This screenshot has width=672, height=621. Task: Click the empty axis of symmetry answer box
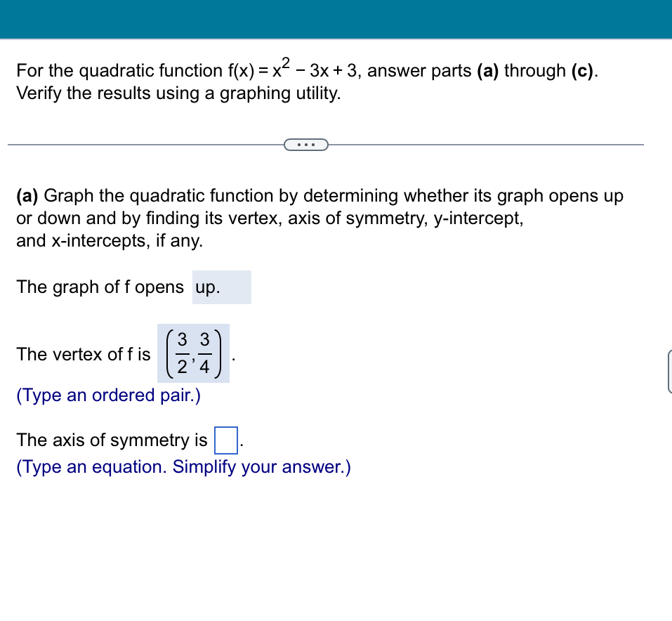[x=226, y=438]
